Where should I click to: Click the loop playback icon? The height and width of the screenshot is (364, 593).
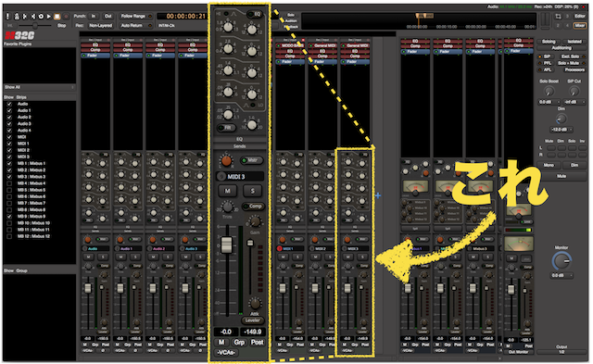(41, 17)
